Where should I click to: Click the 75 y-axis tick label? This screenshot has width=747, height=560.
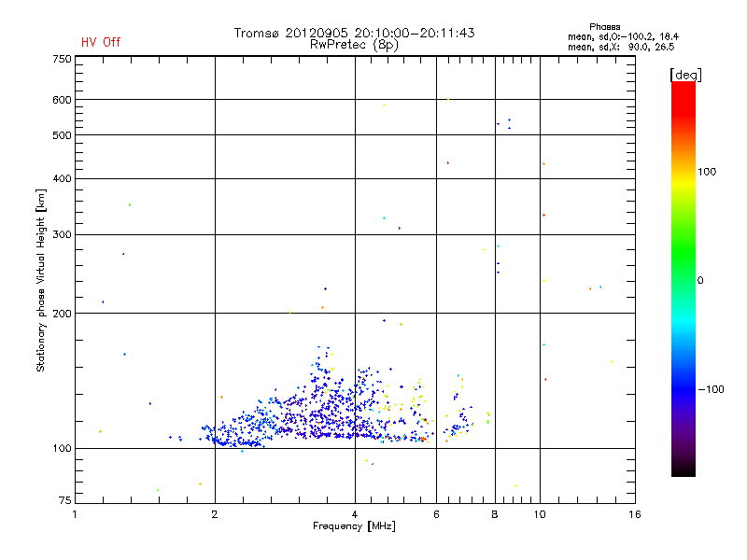click(65, 500)
